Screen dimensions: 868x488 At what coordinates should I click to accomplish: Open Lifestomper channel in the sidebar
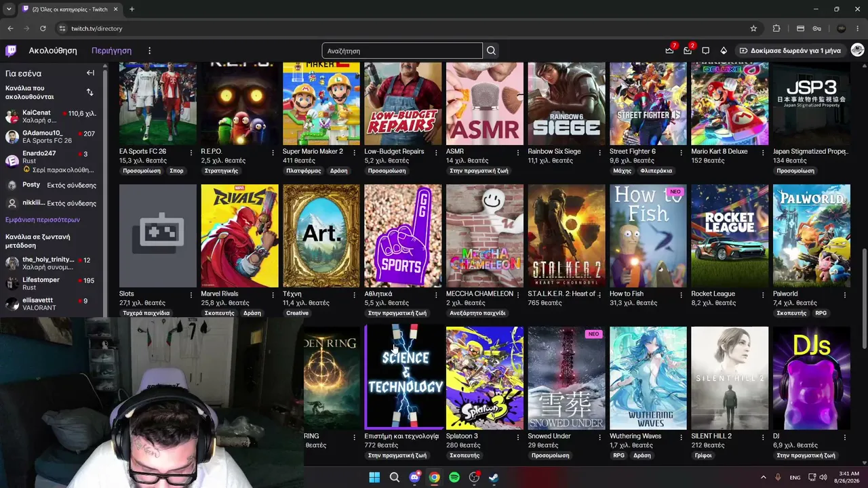pos(51,283)
